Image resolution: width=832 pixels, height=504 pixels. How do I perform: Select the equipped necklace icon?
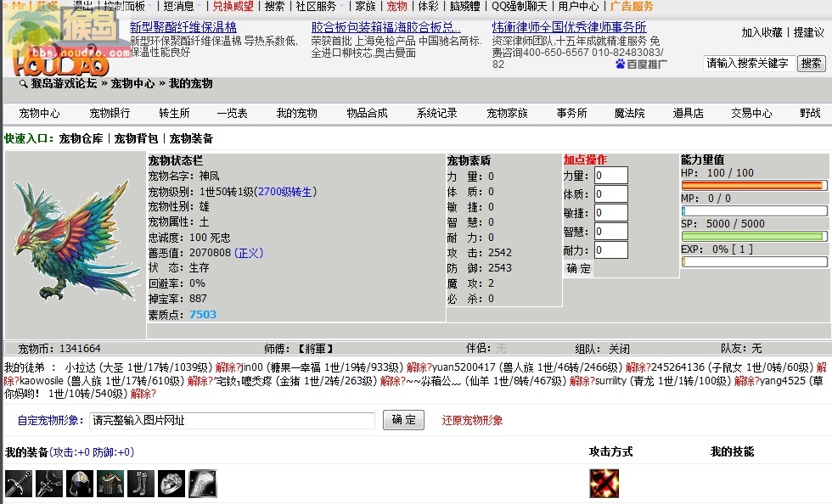tap(49, 484)
